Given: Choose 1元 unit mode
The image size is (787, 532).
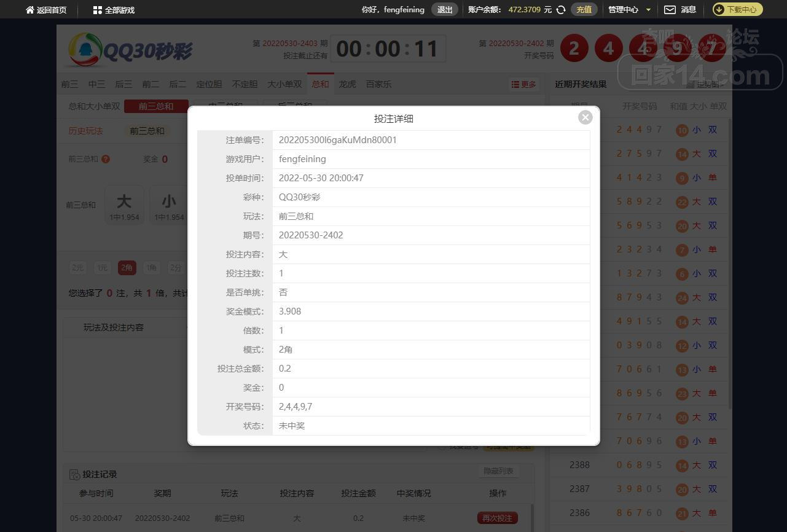Looking at the screenshot, I should (102, 268).
